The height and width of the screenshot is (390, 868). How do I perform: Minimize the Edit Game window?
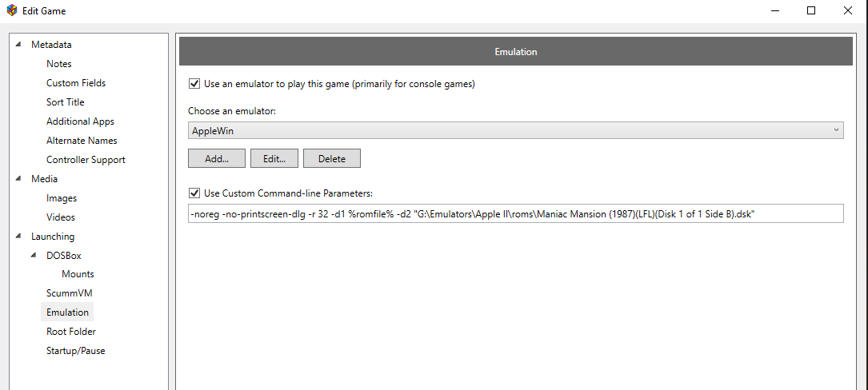click(x=774, y=10)
